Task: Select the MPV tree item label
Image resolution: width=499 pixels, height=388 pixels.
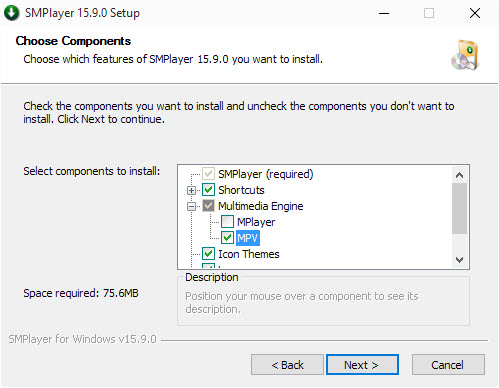Action: click(248, 238)
